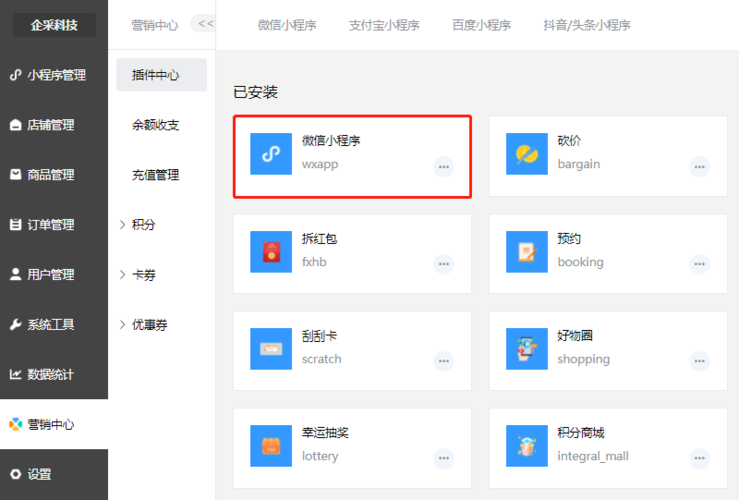Click the 微信小程序 card title

331,140
